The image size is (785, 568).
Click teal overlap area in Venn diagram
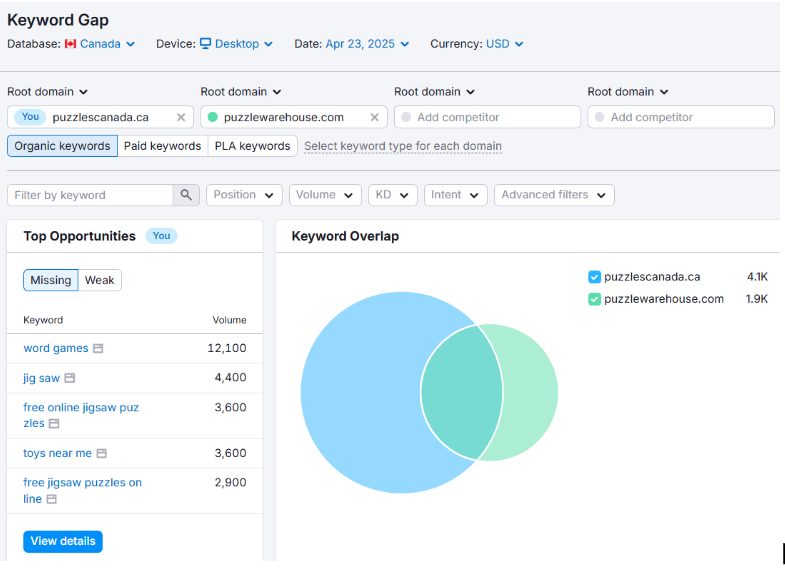(462, 393)
